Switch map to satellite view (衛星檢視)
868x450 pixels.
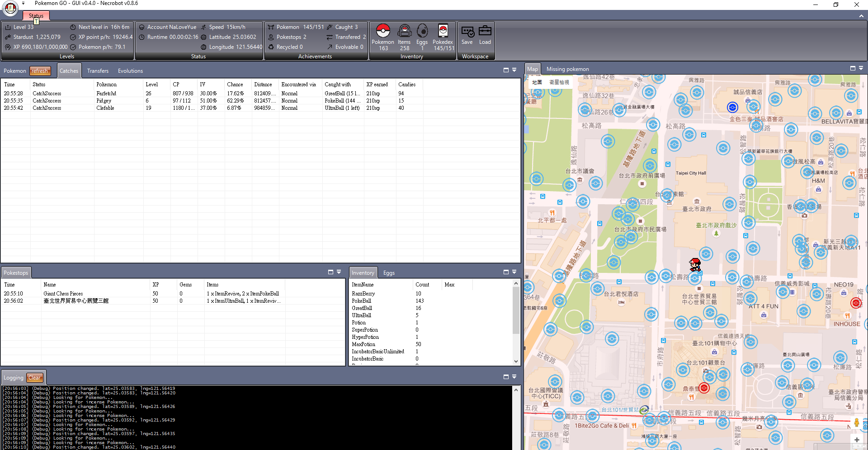click(559, 82)
